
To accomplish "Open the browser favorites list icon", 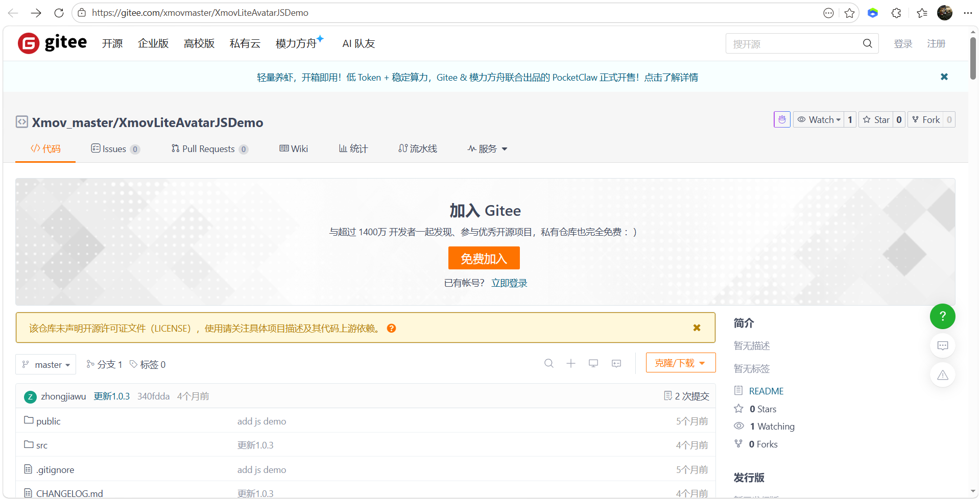I will 922,13.
